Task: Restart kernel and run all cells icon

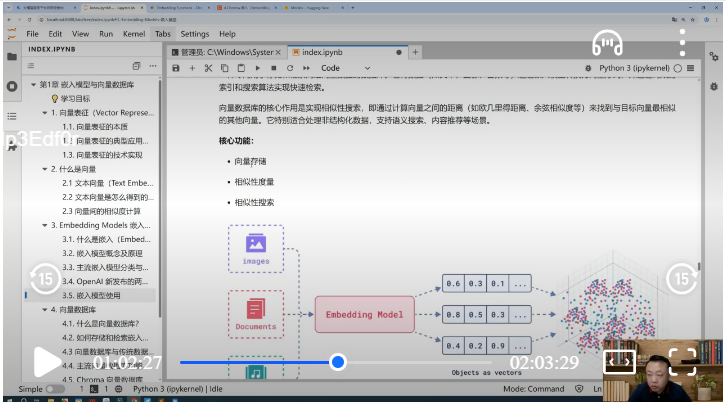Action: point(306,68)
